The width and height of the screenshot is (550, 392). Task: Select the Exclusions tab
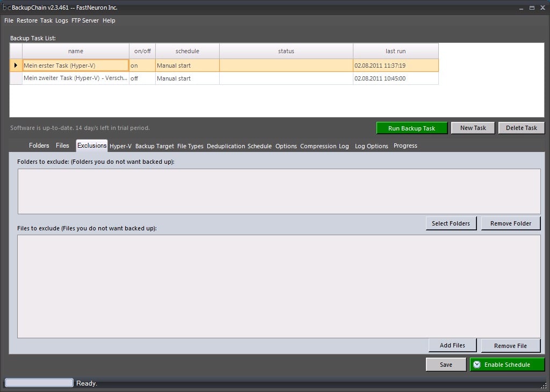(92, 146)
